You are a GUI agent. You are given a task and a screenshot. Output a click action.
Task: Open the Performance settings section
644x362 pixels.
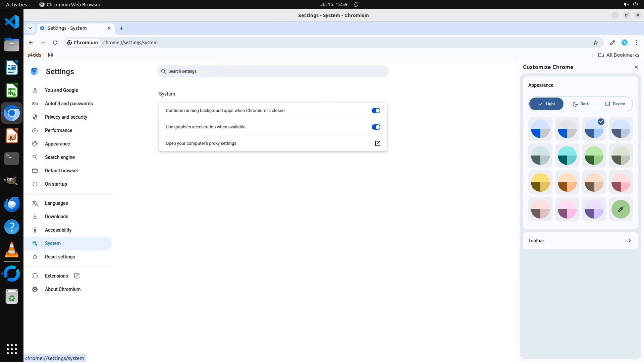(x=58, y=130)
